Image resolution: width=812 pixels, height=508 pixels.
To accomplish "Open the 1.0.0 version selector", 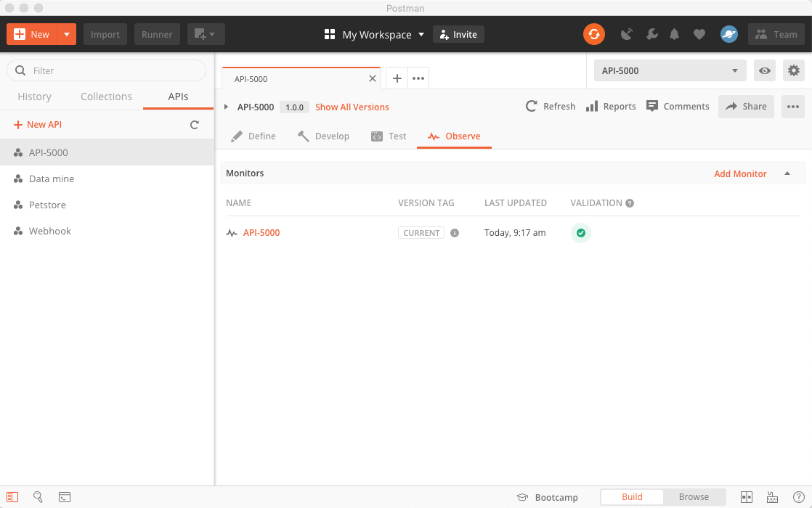I will point(295,107).
